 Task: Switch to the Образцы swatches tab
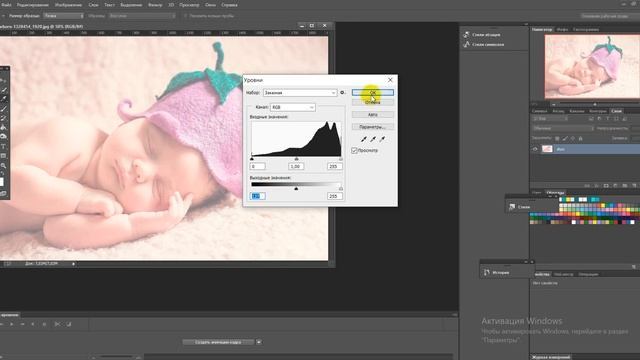pyautogui.click(x=555, y=192)
